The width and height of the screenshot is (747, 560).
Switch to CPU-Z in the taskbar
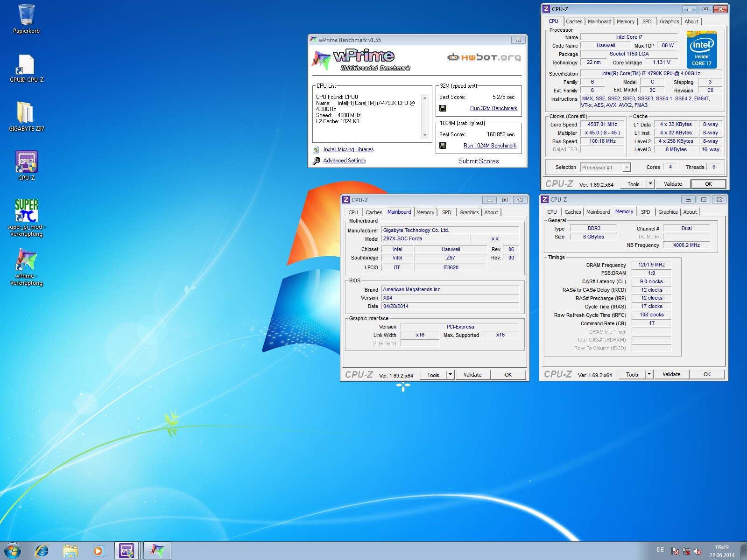(127, 551)
